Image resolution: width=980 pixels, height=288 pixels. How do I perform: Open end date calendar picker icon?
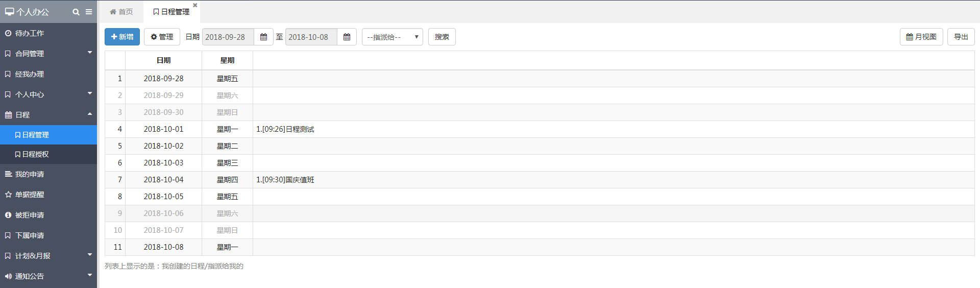coord(347,37)
